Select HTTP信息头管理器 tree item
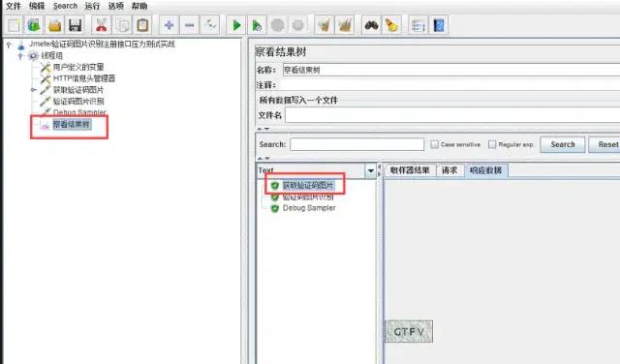 click(84, 78)
